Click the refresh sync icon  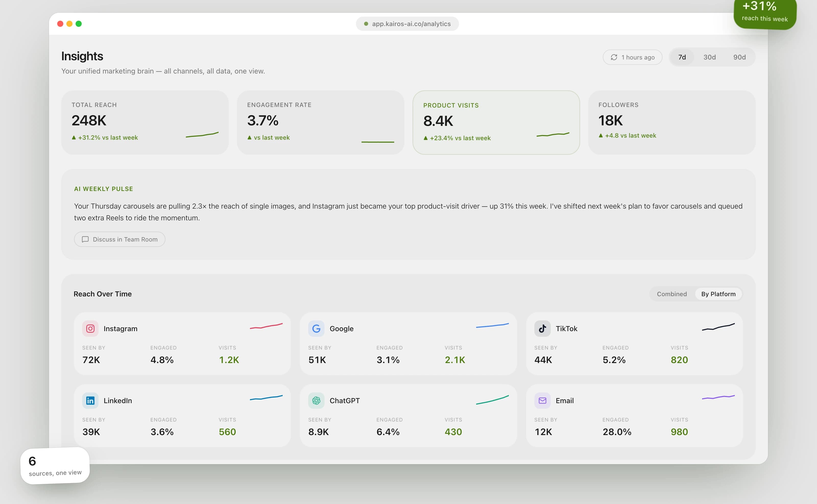click(614, 57)
